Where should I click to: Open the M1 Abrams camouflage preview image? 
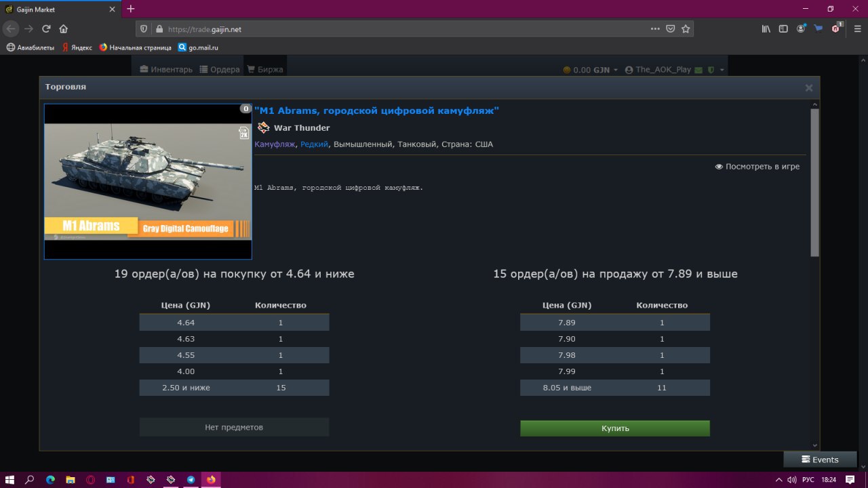[148, 182]
